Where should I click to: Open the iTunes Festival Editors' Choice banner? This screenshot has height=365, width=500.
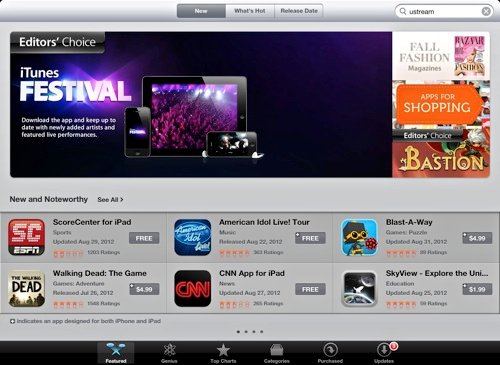point(201,104)
